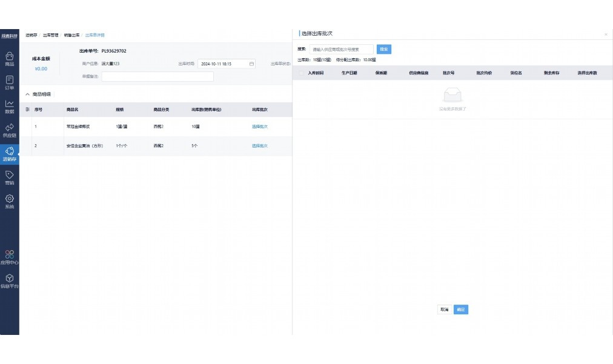Collapse the 商品明细 section
The height and width of the screenshot is (364, 613).
pos(27,94)
